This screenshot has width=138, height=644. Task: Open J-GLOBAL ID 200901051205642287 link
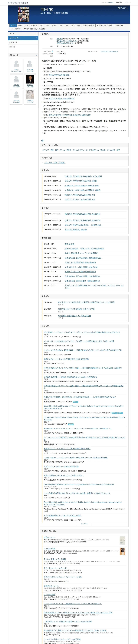[x=109, y=51]
